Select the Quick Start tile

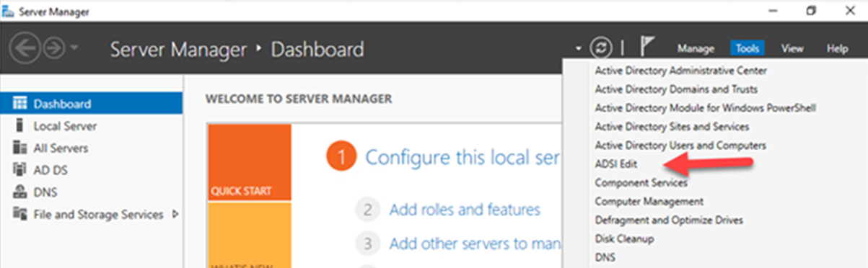250,162
